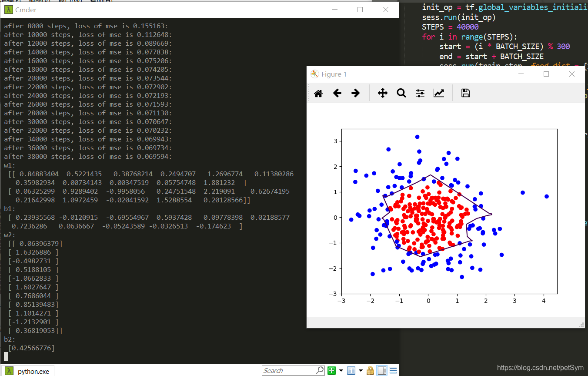Open Configure subplots dialog
Screen dimensions: 588x376
(420, 93)
